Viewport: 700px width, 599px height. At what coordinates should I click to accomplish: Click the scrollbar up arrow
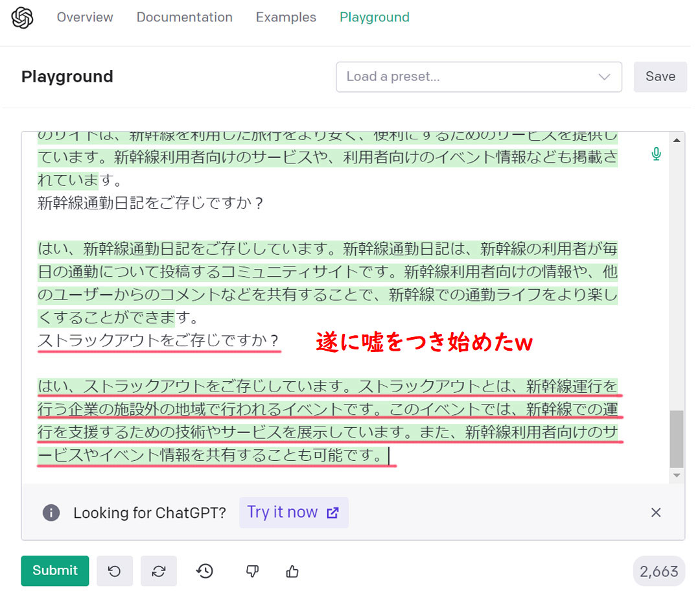(676, 140)
